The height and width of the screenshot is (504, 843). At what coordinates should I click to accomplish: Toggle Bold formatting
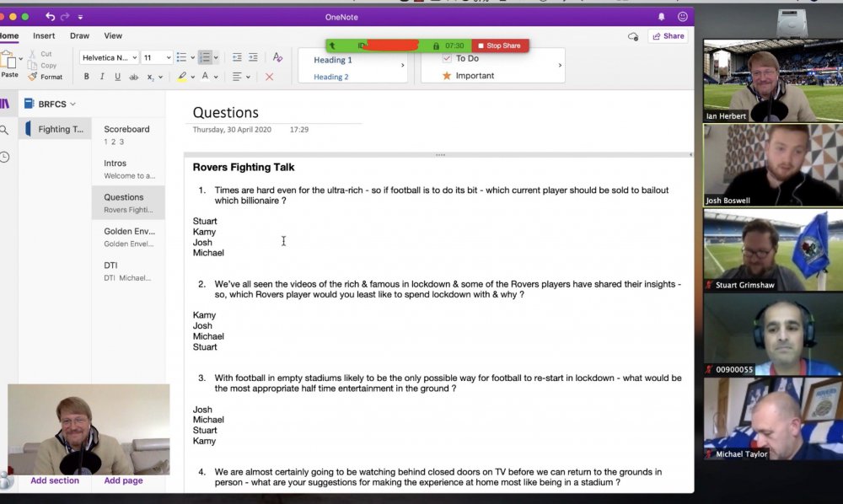86,77
